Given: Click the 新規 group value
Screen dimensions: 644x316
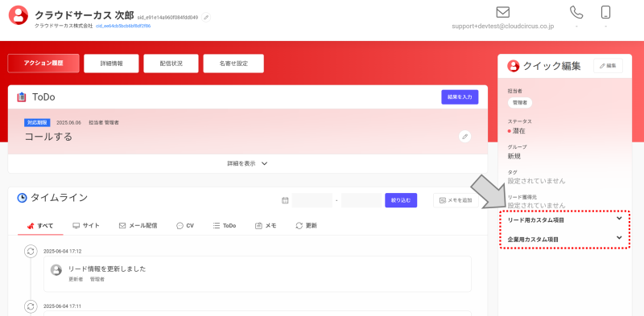Looking at the screenshot, I should [514, 156].
